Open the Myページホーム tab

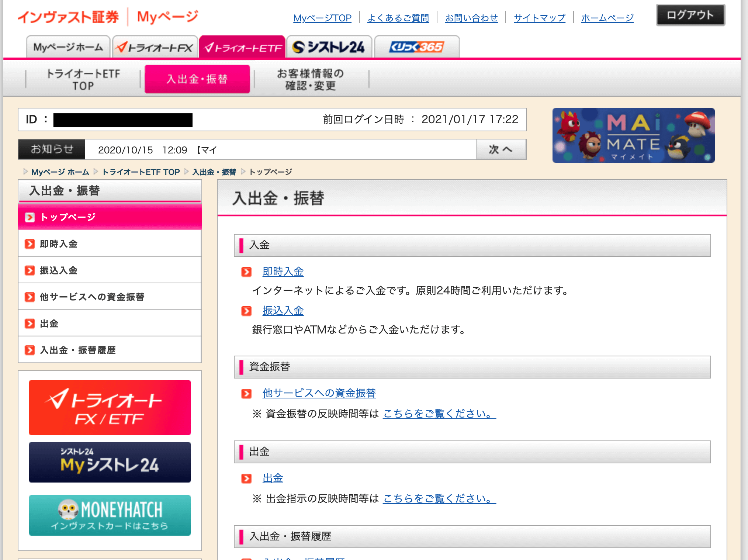tap(68, 47)
